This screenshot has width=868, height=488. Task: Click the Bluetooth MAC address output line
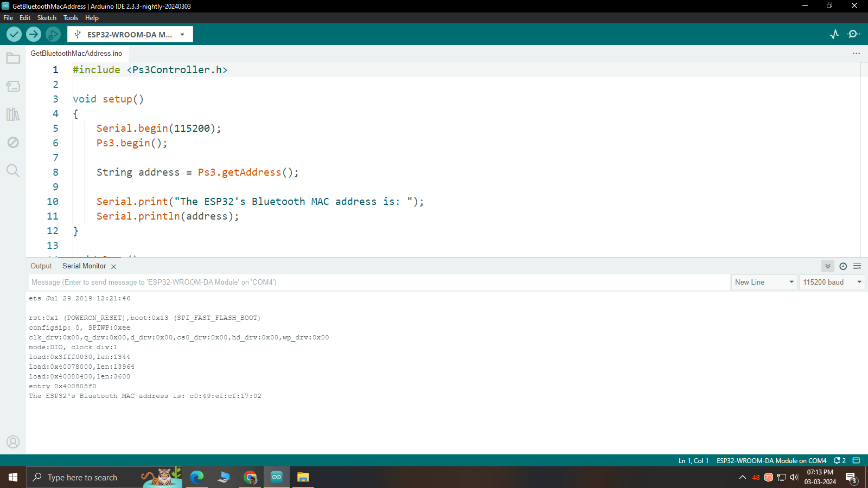[x=145, y=396]
